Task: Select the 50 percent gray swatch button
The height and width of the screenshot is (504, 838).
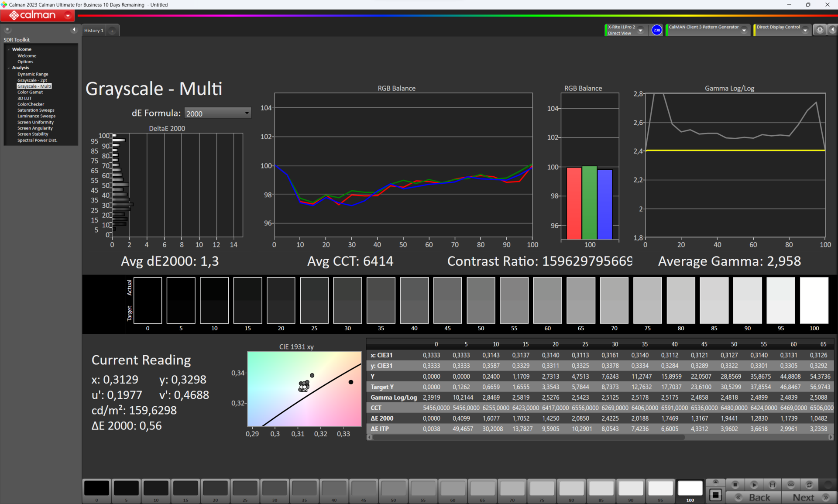Action: coord(393,489)
